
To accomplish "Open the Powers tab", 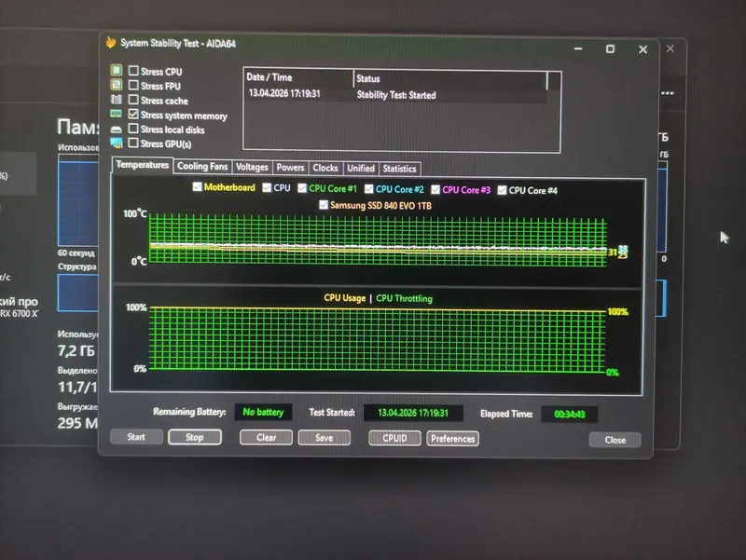I will [290, 168].
